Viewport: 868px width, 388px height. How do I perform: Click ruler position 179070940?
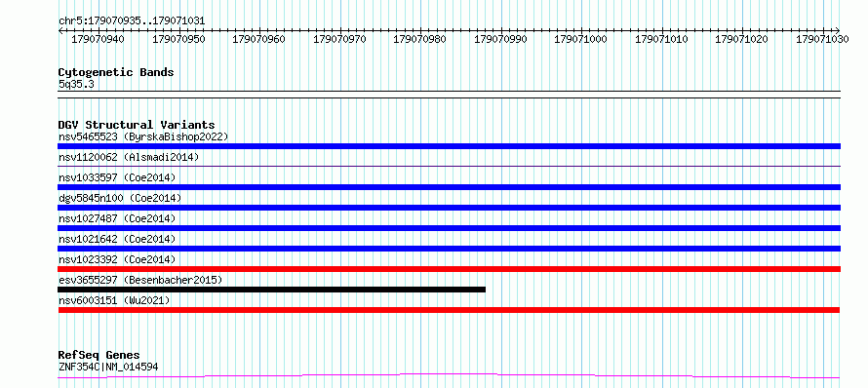[x=99, y=39]
